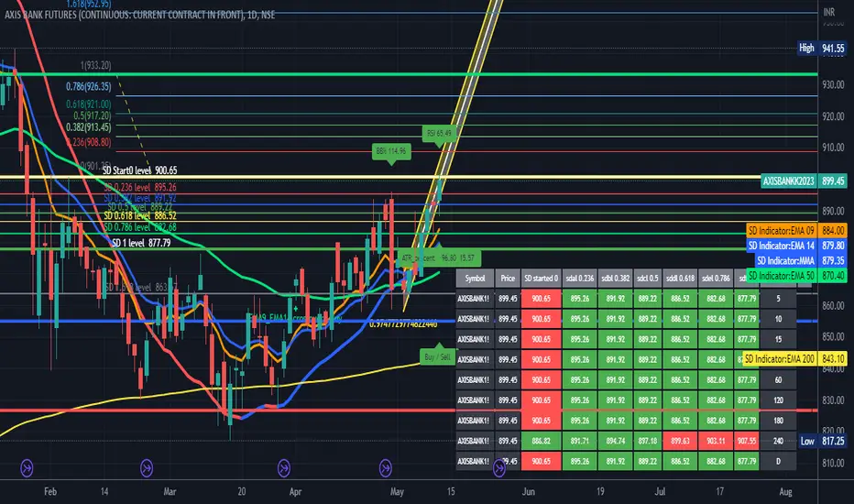Select the timeframe 180 cell in table
854x504 pixels.
(778, 421)
